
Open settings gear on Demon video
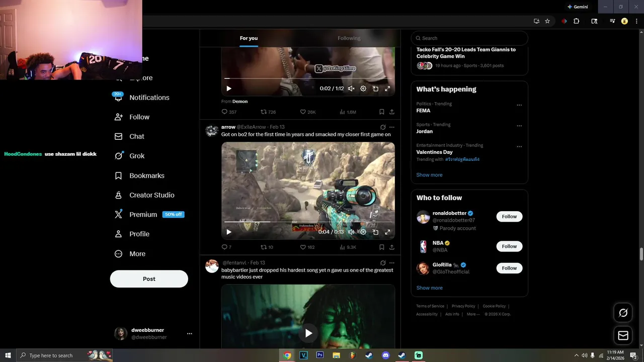[363, 88]
